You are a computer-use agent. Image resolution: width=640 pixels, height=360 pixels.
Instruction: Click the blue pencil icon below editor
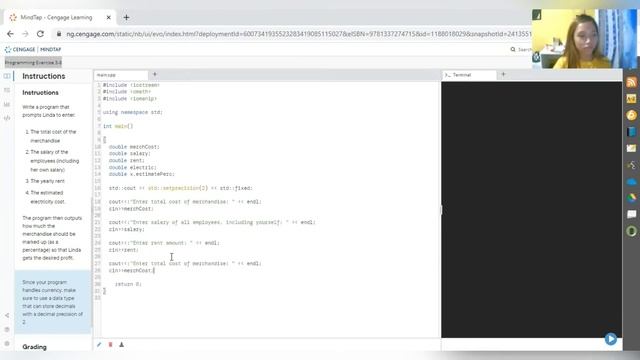click(x=99, y=344)
